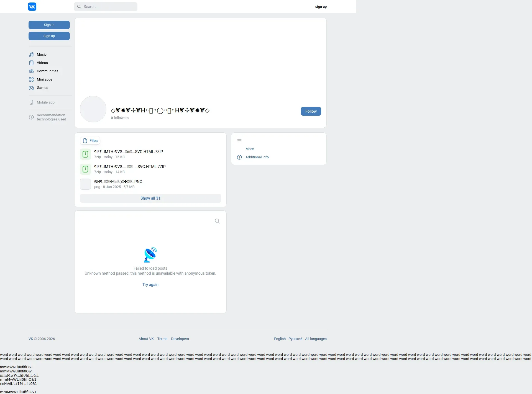Viewport: 532px width, 394px height.
Task: Click the VK logo icon
Action: pos(32,7)
